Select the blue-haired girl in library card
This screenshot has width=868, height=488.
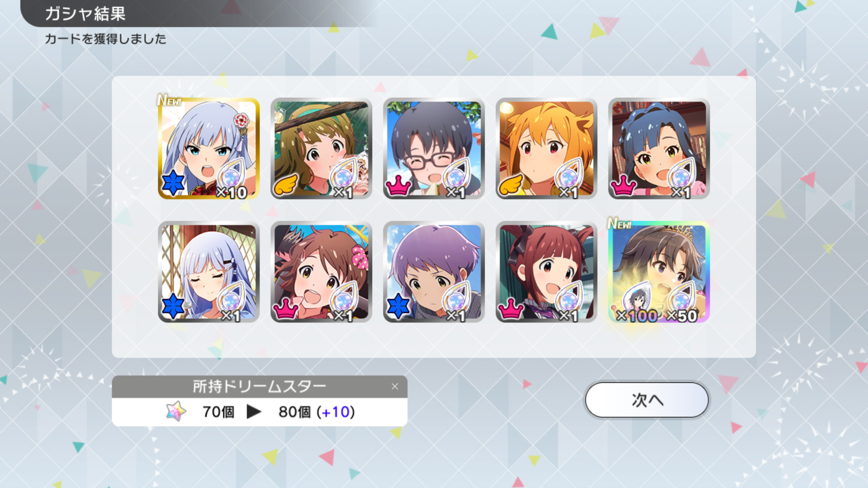click(x=659, y=148)
